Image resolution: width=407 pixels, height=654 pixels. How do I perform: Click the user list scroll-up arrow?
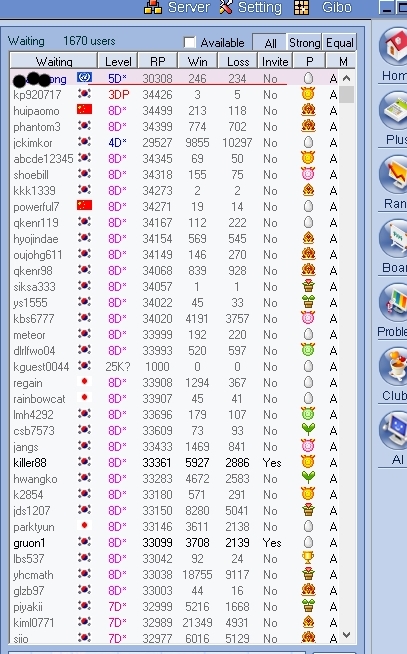tap(346, 78)
